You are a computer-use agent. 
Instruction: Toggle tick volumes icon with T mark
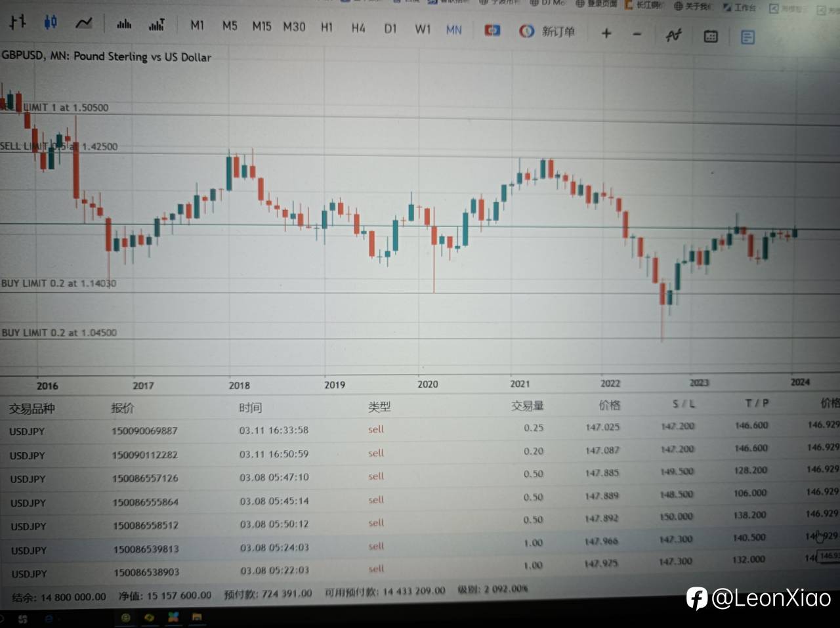[157, 25]
